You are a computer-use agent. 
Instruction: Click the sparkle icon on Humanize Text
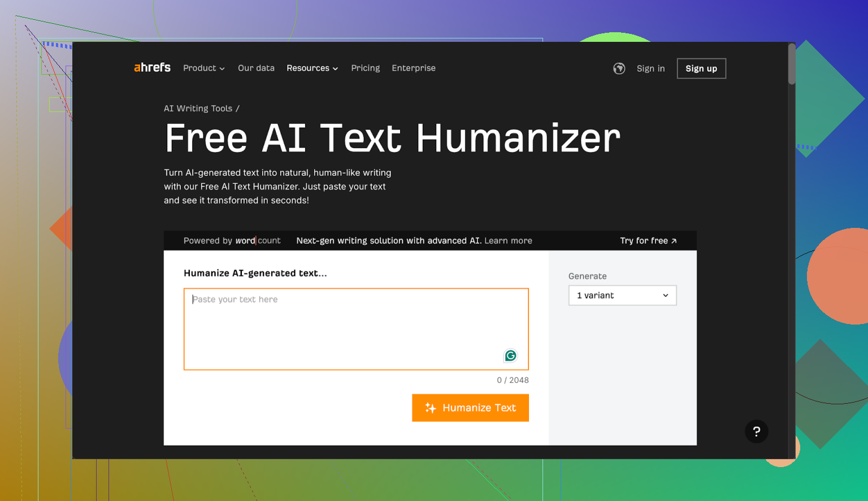pos(430,408)
